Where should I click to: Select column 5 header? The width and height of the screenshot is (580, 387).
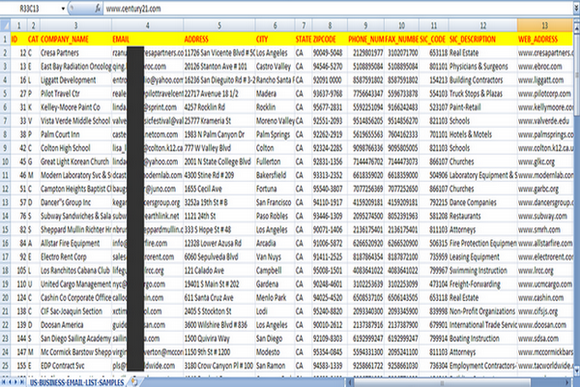(219, 25)
